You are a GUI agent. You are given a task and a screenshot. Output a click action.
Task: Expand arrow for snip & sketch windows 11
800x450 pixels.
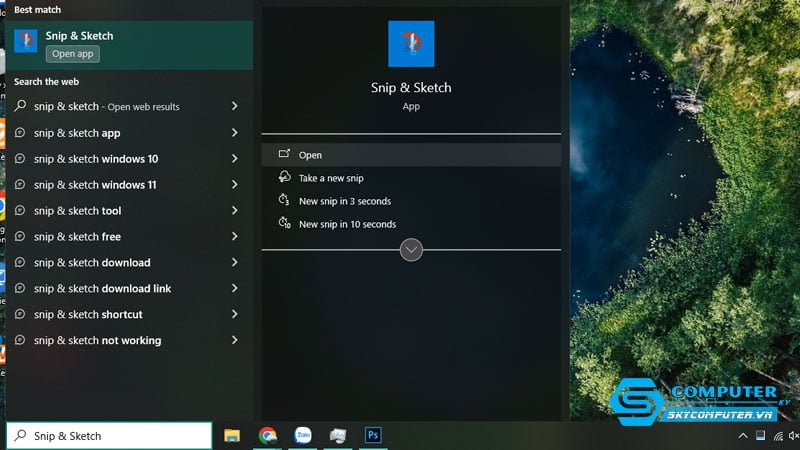pyautogui.click(x=235, y=185)
